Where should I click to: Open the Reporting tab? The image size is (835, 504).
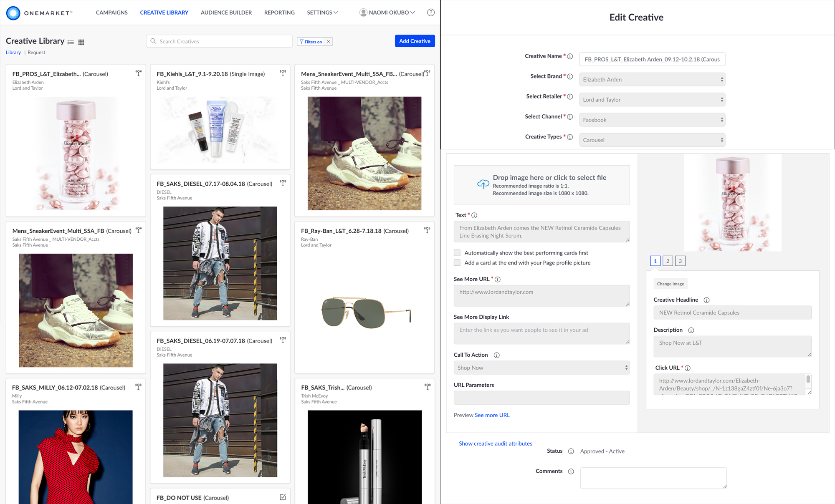pos(279,13)
